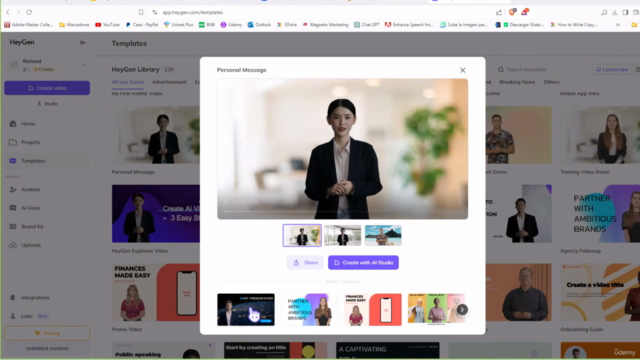The image size is (640, 360).
Task: Open the Black Friday similar template thumbnail
Action: (x=436, y=310)
